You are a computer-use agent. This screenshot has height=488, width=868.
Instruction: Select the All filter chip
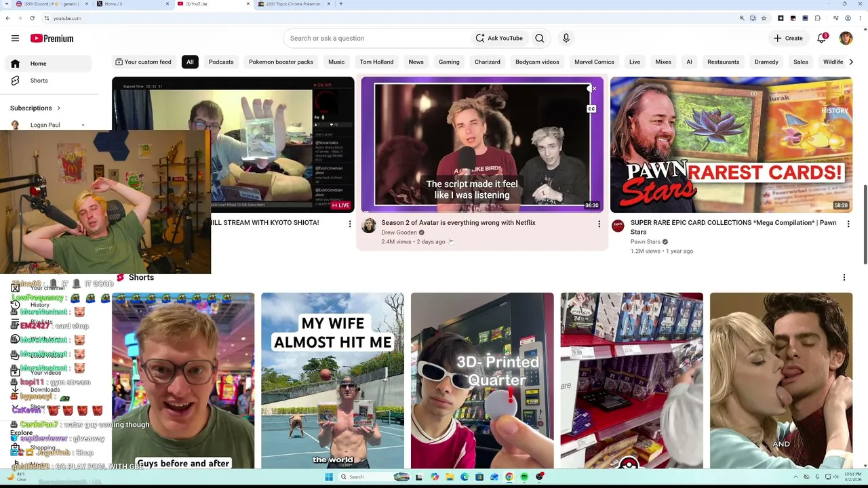point(190,62)
